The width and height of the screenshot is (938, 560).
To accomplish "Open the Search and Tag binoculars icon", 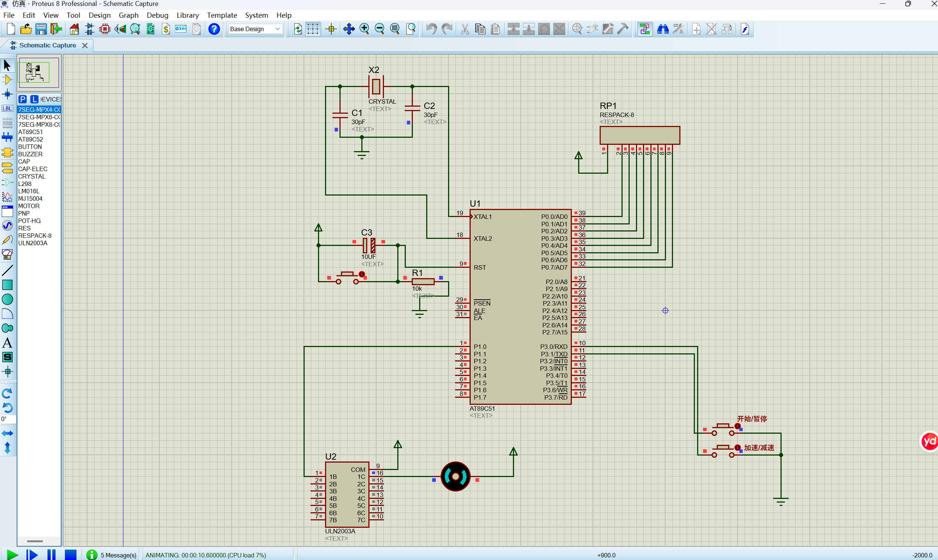I will pos(663,29).
